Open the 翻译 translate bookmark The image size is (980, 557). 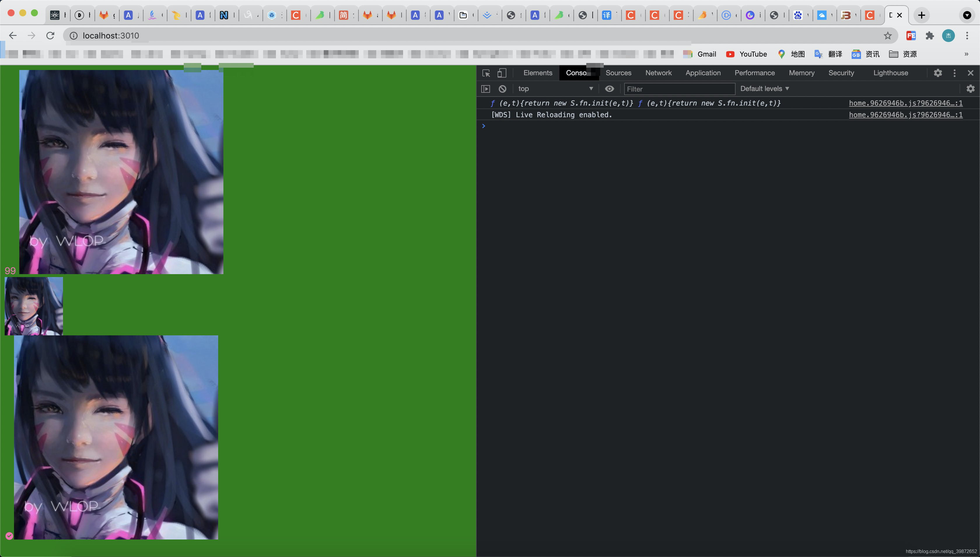(829, 54)
